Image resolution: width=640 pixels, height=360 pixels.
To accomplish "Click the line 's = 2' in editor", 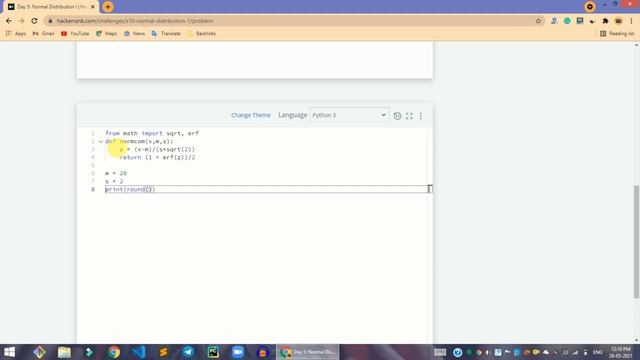I will click(114, 181).
